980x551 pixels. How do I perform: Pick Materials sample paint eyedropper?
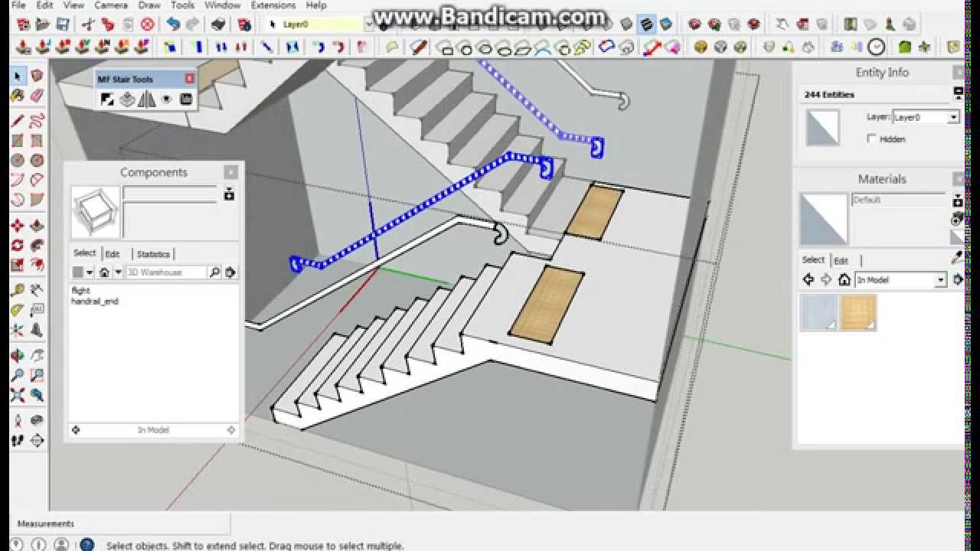point(957,259)
